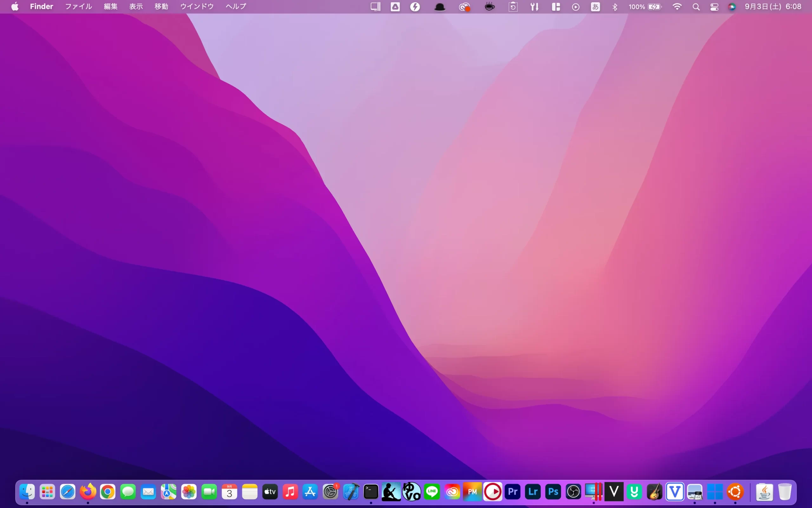Open the ファイル menu

click(x=79, y=6)
